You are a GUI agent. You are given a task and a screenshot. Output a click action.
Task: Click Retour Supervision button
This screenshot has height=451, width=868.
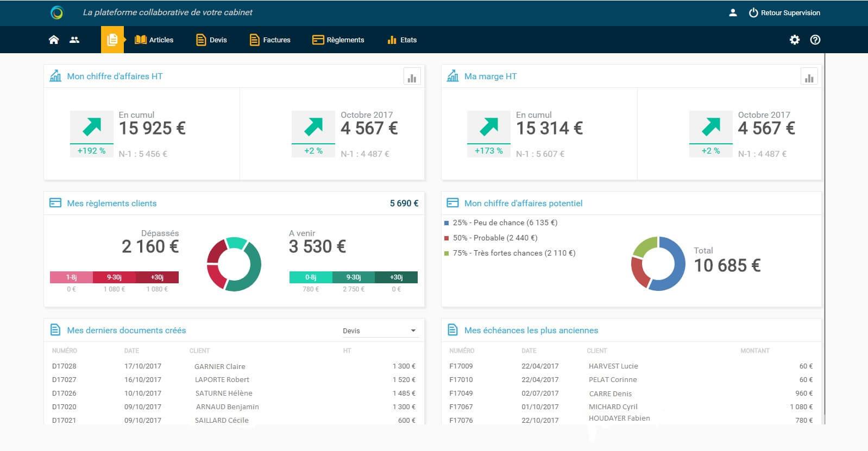coord(784,12)
